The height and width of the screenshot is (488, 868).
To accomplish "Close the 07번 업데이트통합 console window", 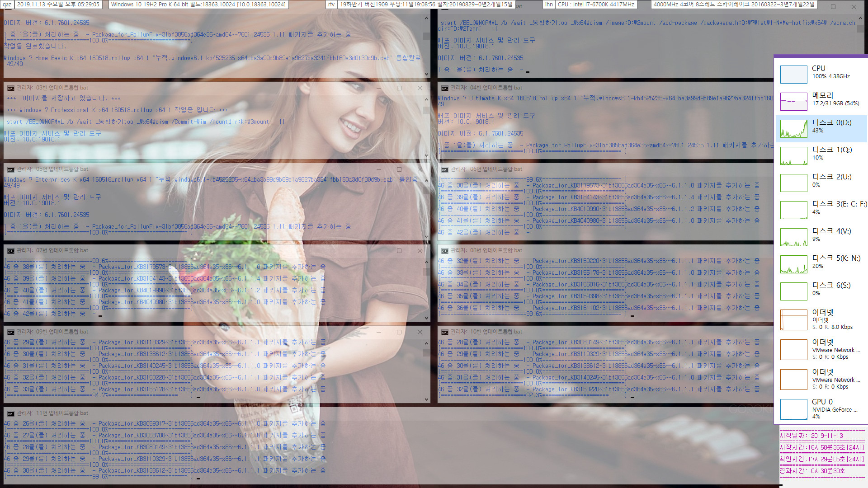I will [420, 251].
